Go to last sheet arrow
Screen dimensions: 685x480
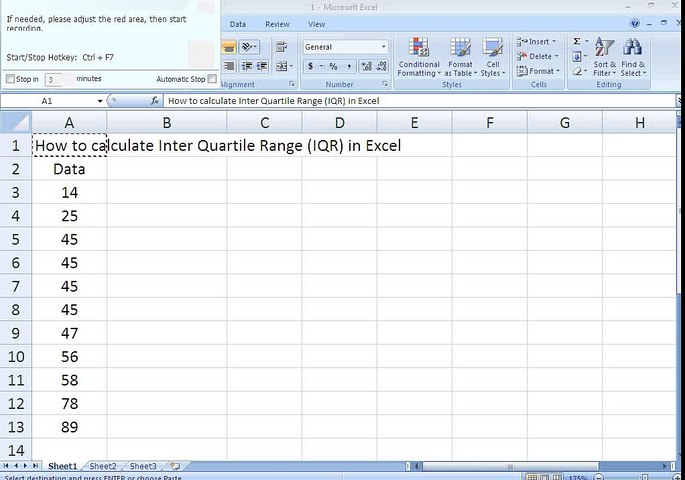point(35,466)
